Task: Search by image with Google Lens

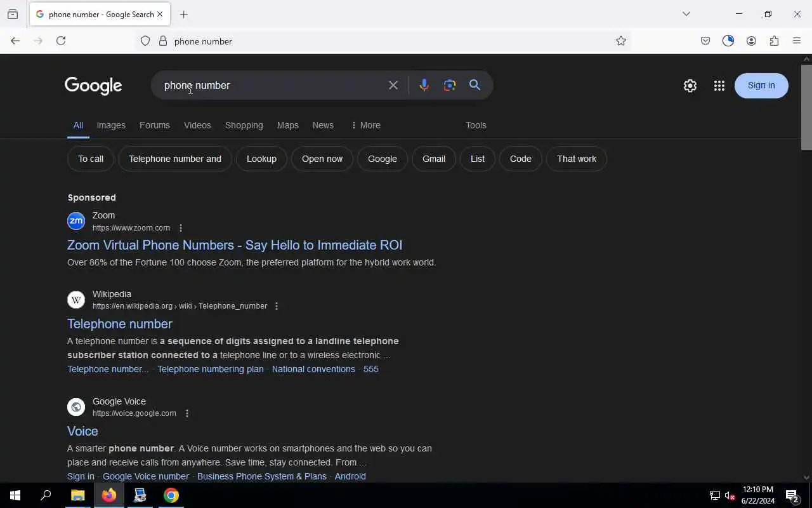Action: (450, 85)
